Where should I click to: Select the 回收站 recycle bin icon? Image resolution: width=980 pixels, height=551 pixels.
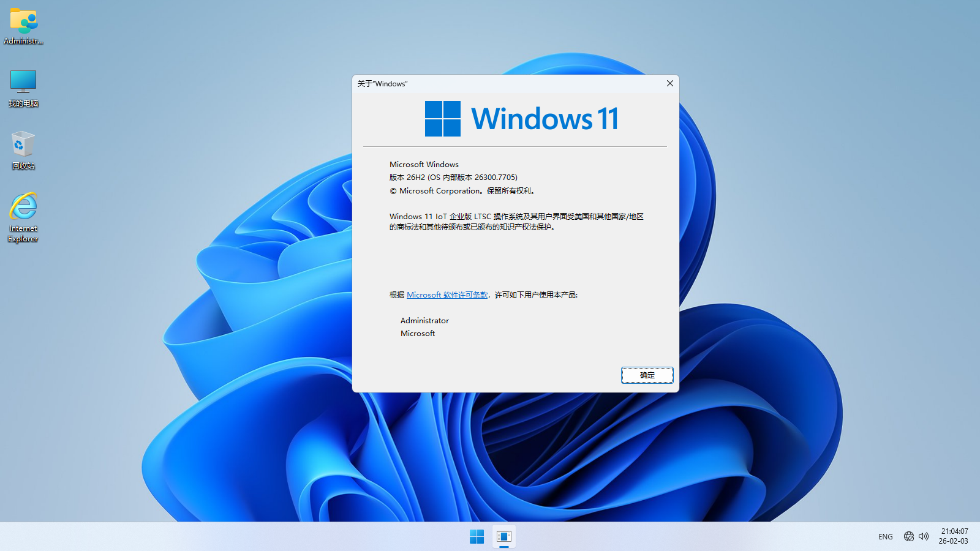click(23, 150)
